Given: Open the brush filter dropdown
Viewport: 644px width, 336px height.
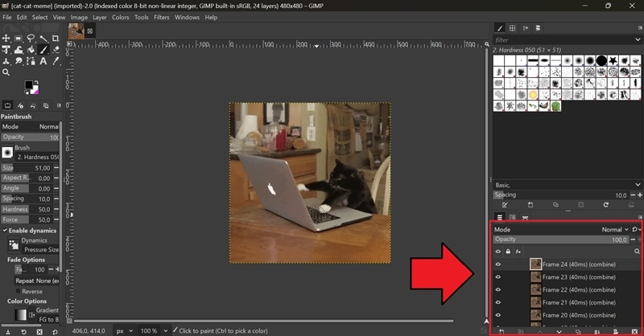Looking at the screenshot, I should click(x=638, y=40).
